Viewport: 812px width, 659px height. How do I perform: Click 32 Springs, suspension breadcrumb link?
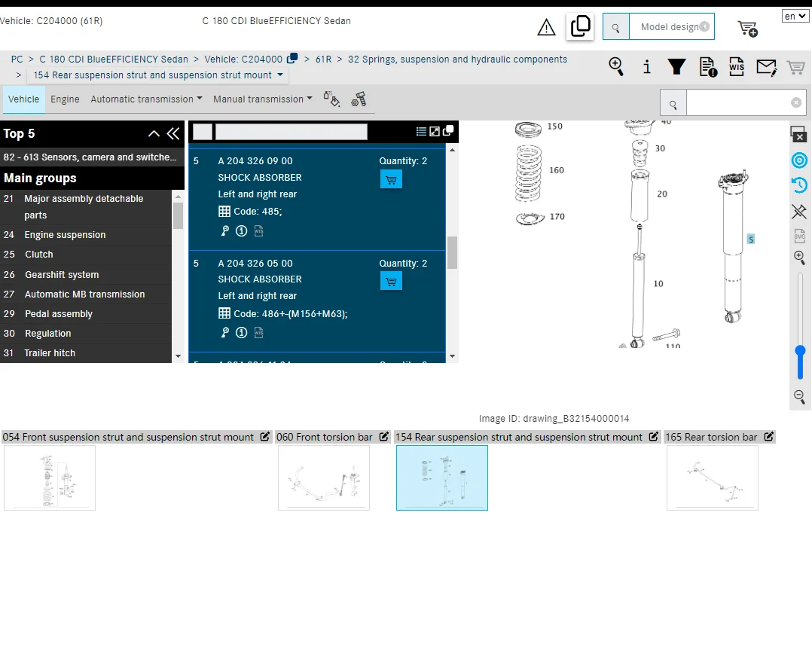tap(457, 59)
